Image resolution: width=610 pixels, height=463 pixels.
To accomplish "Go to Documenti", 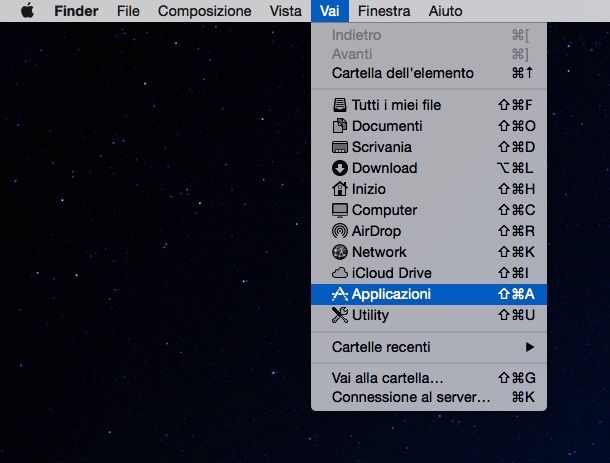I will 429,126.
